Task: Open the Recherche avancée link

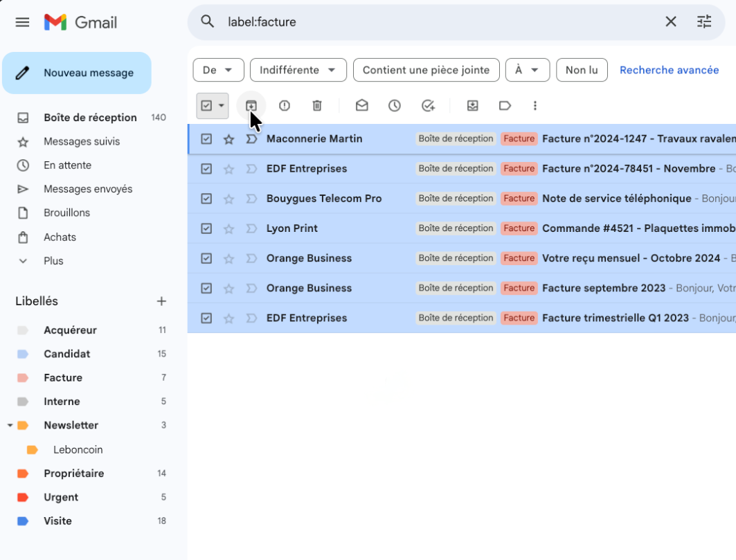Action: (x=669, y=70)
